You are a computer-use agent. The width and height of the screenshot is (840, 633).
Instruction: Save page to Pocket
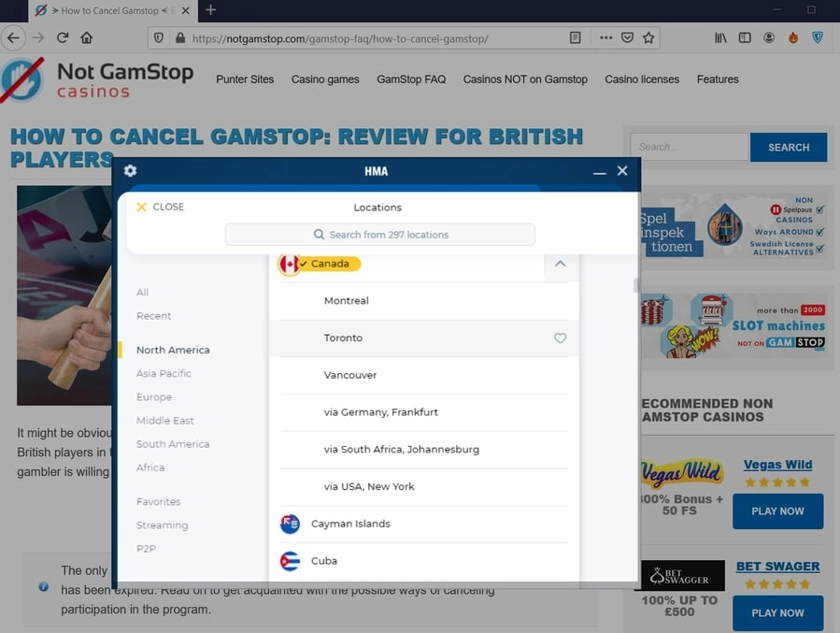[x=627, y=37]
